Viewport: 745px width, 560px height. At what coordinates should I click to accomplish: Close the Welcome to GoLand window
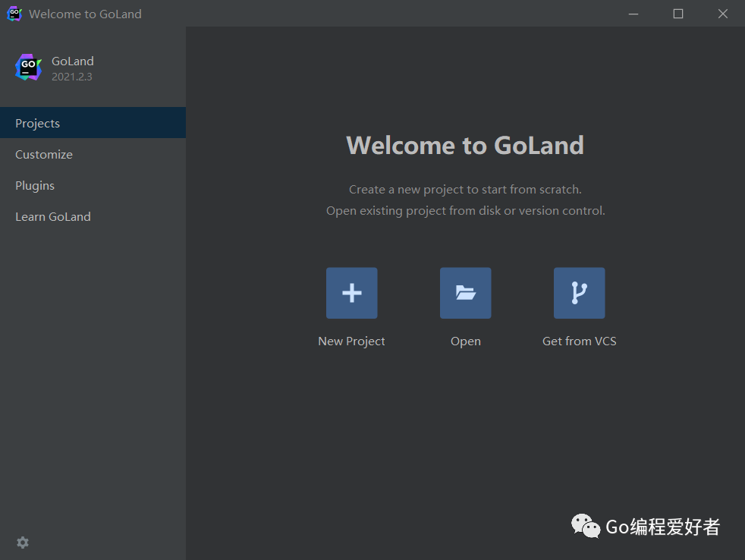(723, 14)
